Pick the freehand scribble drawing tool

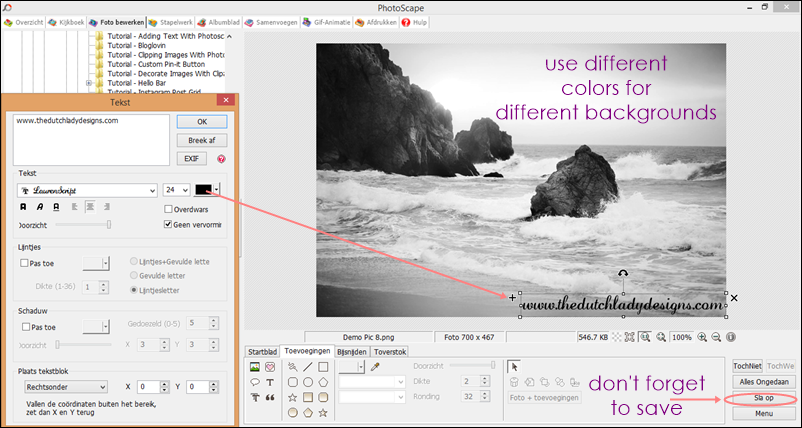[x=293, y=367]
